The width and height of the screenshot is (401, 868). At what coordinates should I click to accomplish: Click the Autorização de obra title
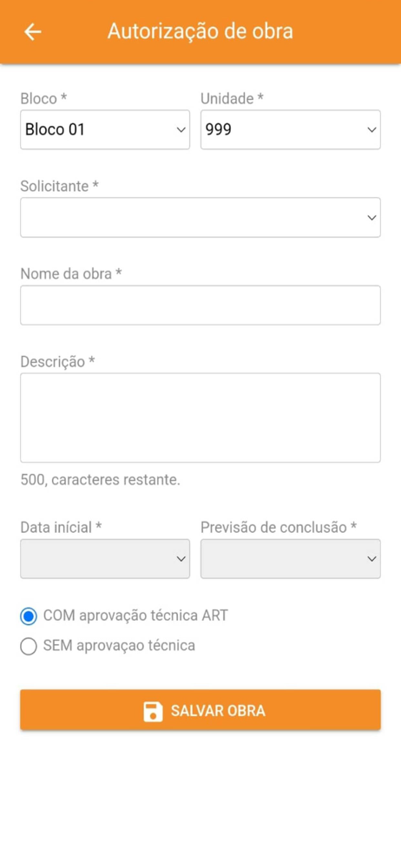click(x=200, y=31)
